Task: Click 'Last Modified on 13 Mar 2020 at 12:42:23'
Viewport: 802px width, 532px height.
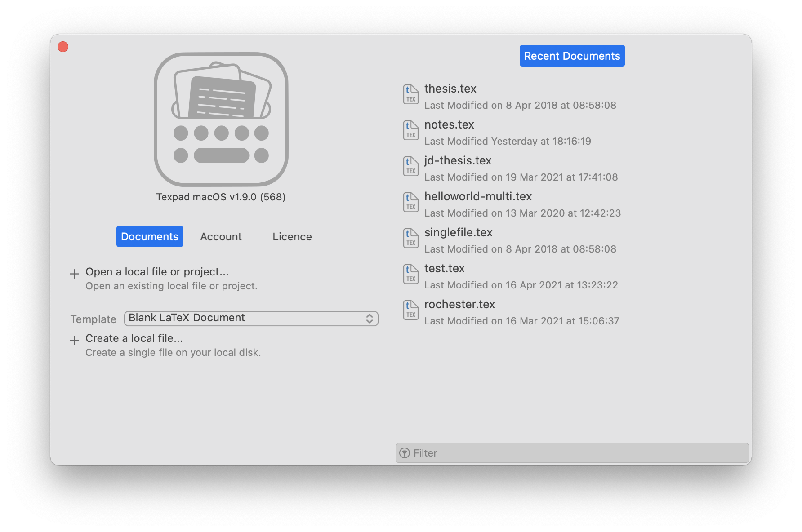Action: (522, 213)
